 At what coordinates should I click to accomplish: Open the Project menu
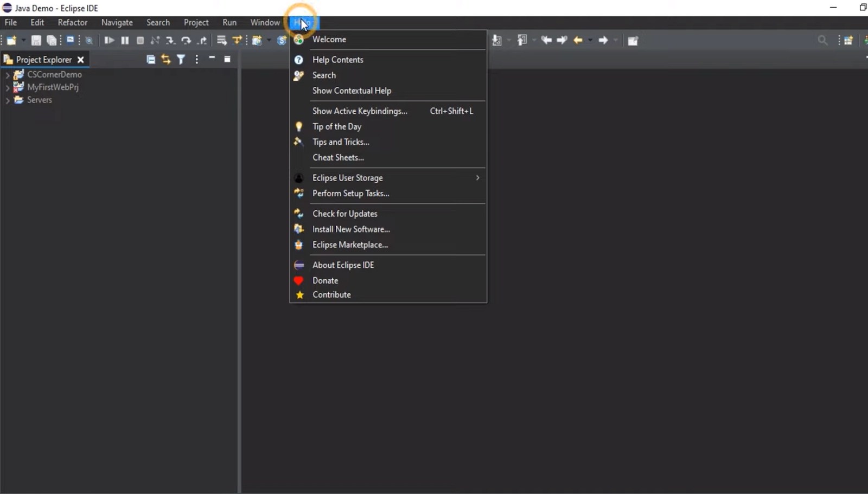196,23
